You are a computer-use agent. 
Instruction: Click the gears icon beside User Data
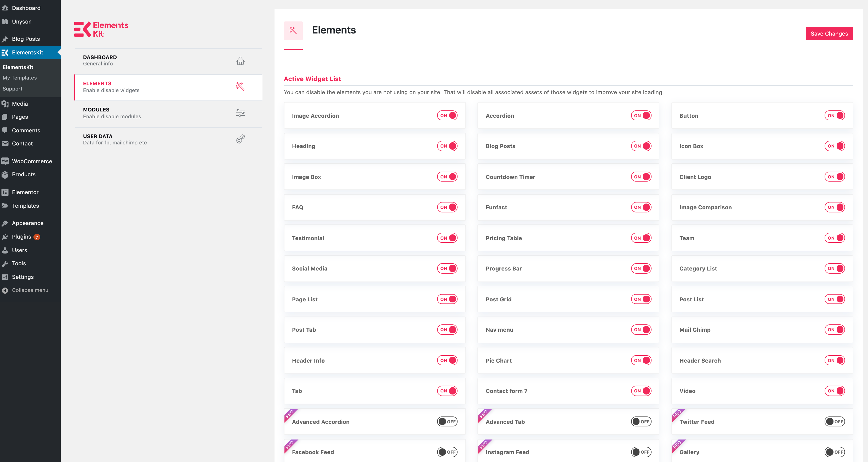coord(240,139)
